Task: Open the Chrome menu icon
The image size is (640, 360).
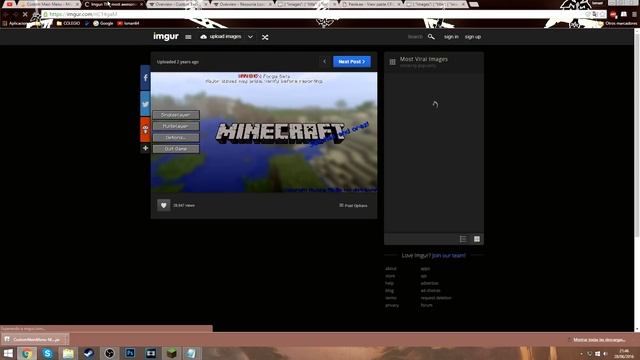Action: click(634, 14)
